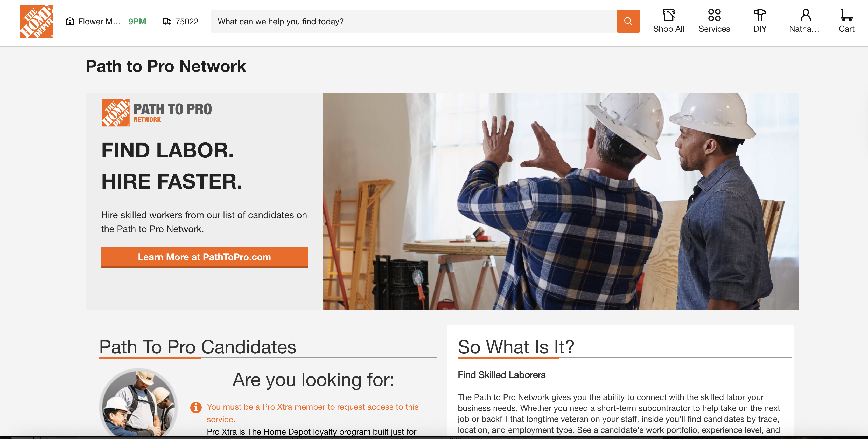Click the hero image of construction workers
Image resolution: width=868 pixels, height=439 pixels.
(561, 201)
